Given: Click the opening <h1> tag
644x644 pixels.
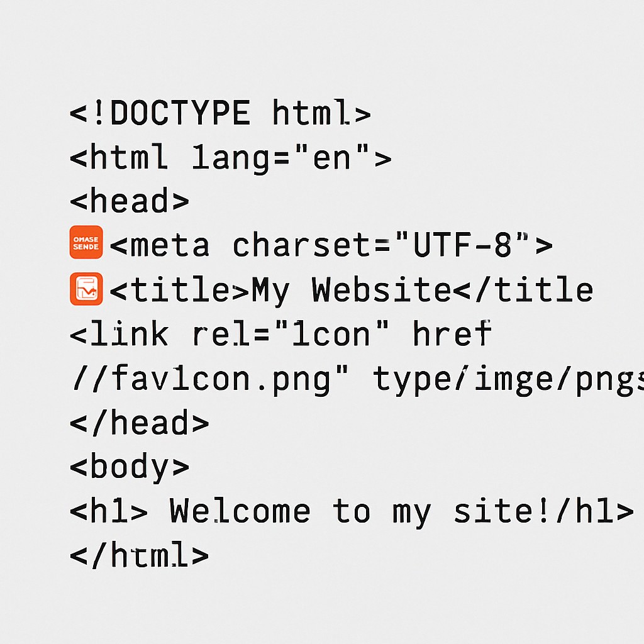Looking at the screenshot, I should [109, 511].
